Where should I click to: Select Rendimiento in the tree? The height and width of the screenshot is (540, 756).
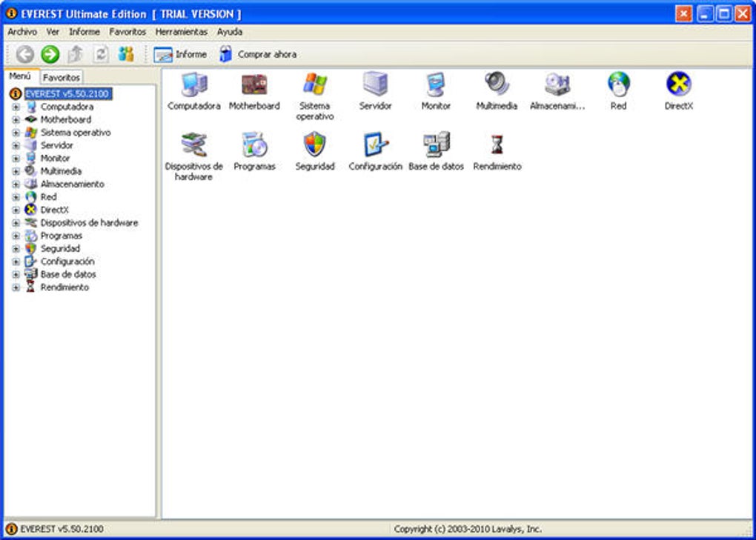tap(64, 287)
